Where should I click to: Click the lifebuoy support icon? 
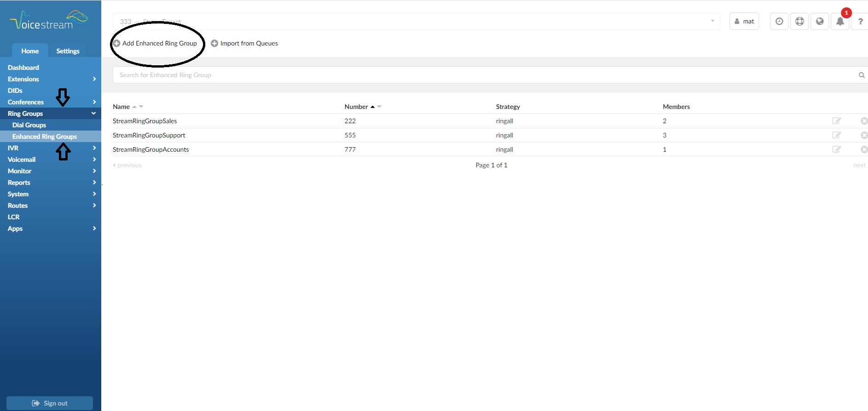coord(799,22)
